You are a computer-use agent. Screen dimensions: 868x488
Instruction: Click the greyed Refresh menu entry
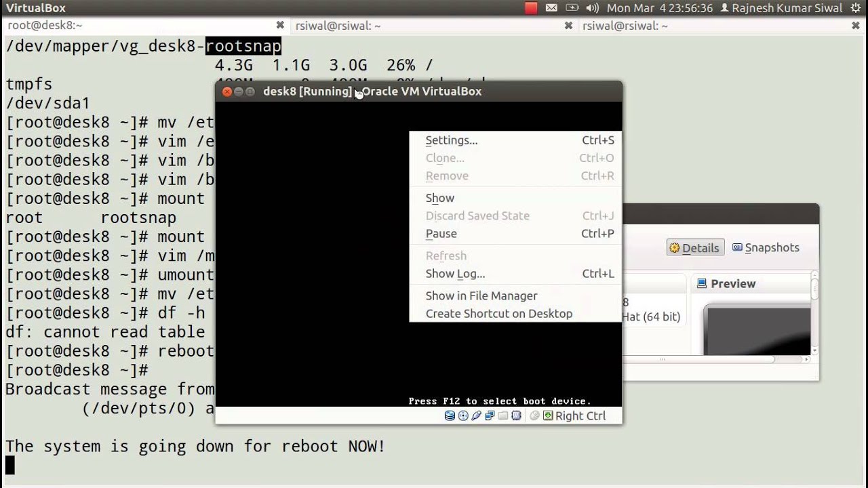coord(515,256)
